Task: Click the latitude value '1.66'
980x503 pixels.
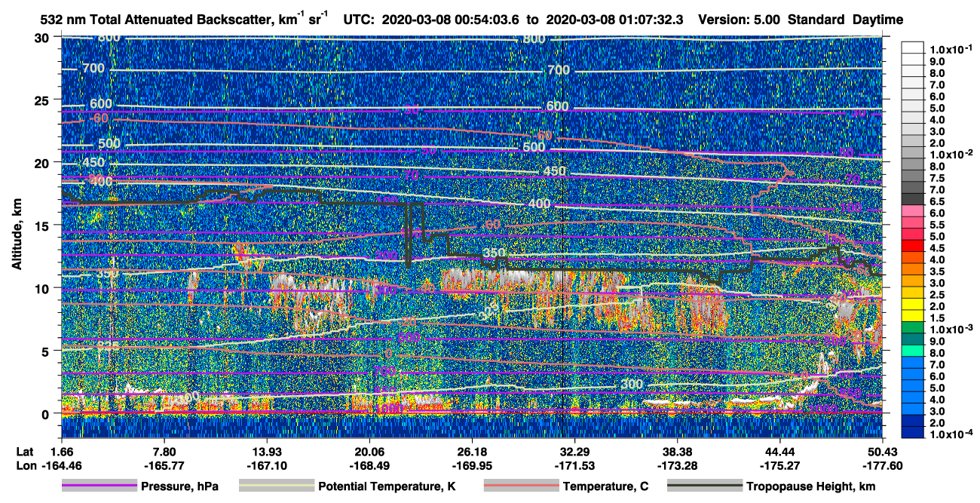Action: (x=61, y=451)
